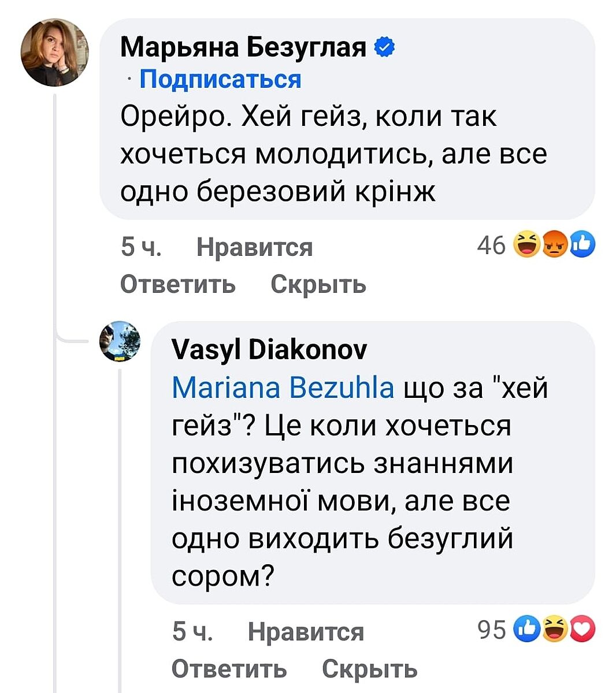Open Марьяна Безуглая's profile picture
This screenshot has height=693, width=616.
(x=54, y=52)
